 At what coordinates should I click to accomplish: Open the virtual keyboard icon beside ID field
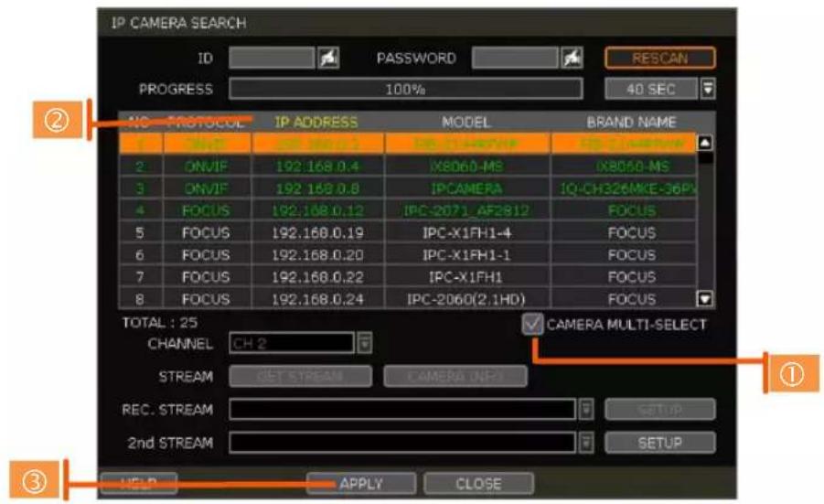tap(328, 58)
